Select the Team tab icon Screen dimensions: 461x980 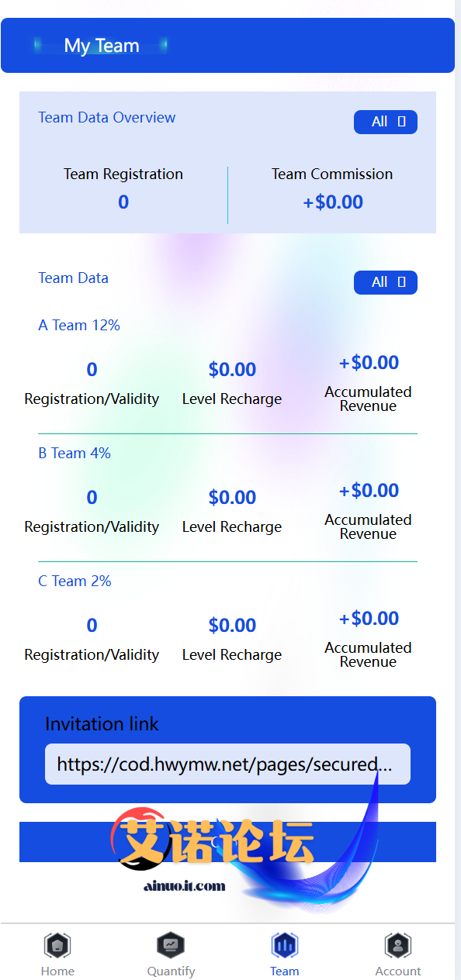pos(284,945)
